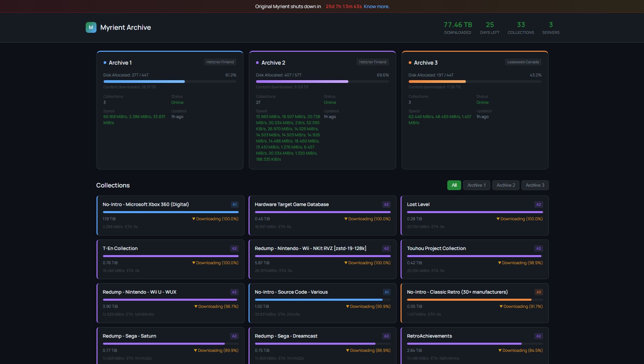Screen dimensions: 644x364
Task: Click the Archive 1 disk allocation bar
Action: click(x=170, y=82)
